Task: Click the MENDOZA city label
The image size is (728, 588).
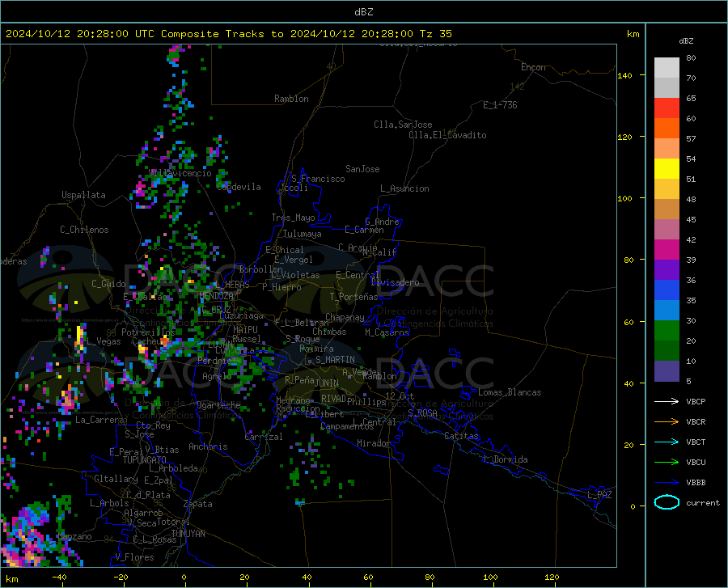Action: (216, 296)
